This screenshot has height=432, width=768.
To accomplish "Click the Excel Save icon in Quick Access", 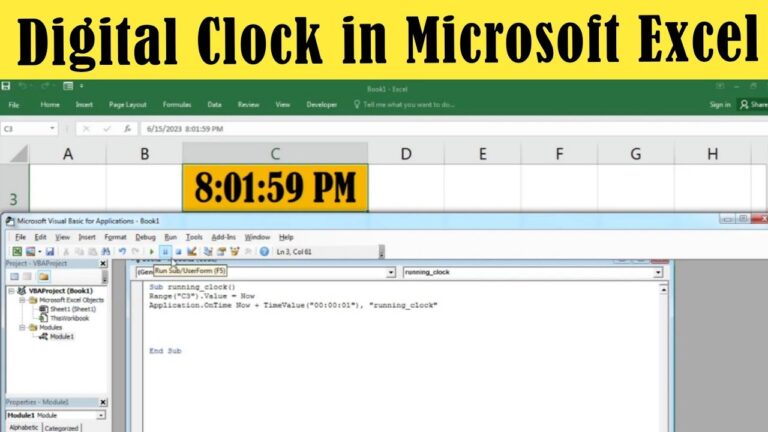I will (x=6, y=86).
